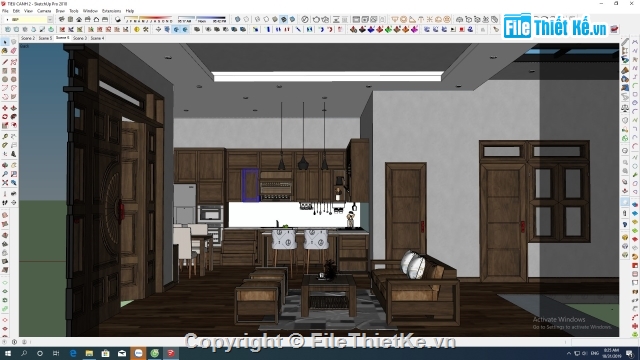Switch to Scene 3 tab
The image size is (640, 360).
(x=80, y=38)
